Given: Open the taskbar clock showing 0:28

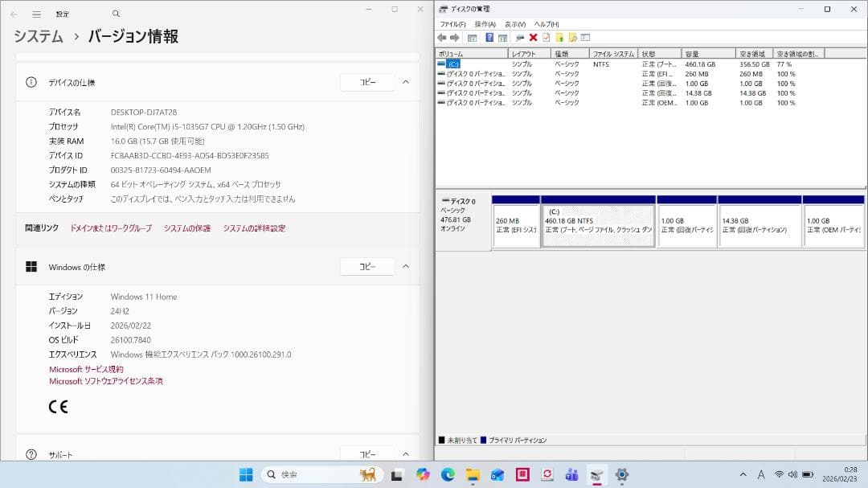Looking at the screenshot, I should [x=840, y=474].
